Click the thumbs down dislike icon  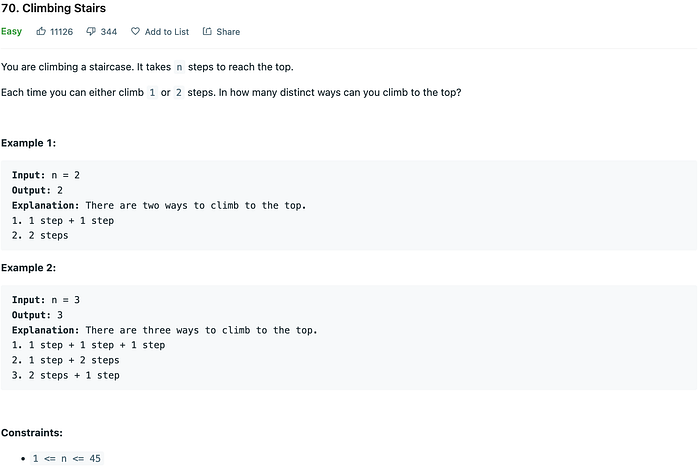91,31
